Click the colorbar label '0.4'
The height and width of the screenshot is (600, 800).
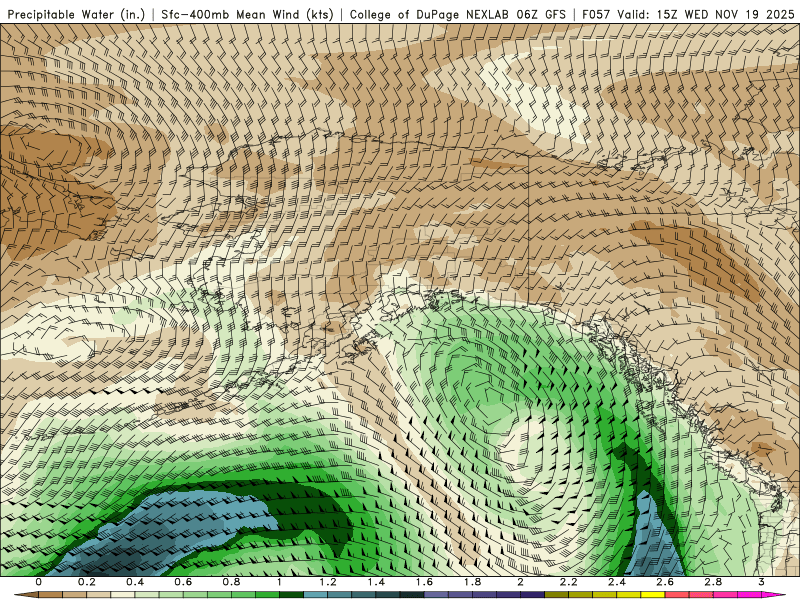135,582
